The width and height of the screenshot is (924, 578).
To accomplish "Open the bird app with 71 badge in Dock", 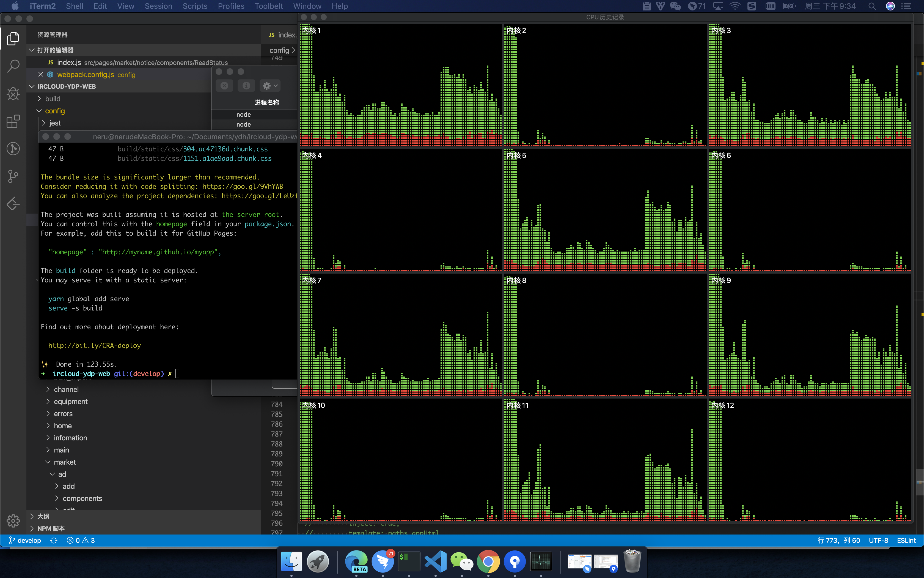I will pos(383,561).
